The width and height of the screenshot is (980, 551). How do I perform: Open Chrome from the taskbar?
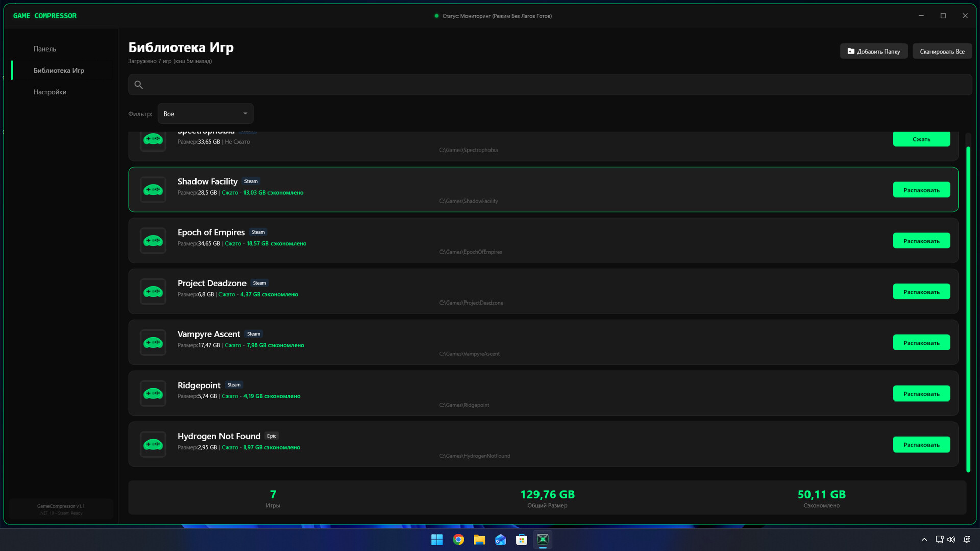click(458, 540)
